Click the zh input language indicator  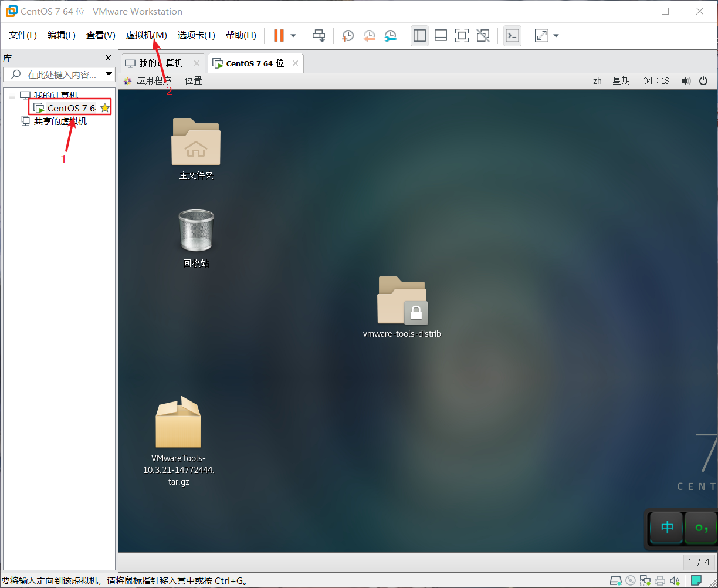(x=597, y=81)
